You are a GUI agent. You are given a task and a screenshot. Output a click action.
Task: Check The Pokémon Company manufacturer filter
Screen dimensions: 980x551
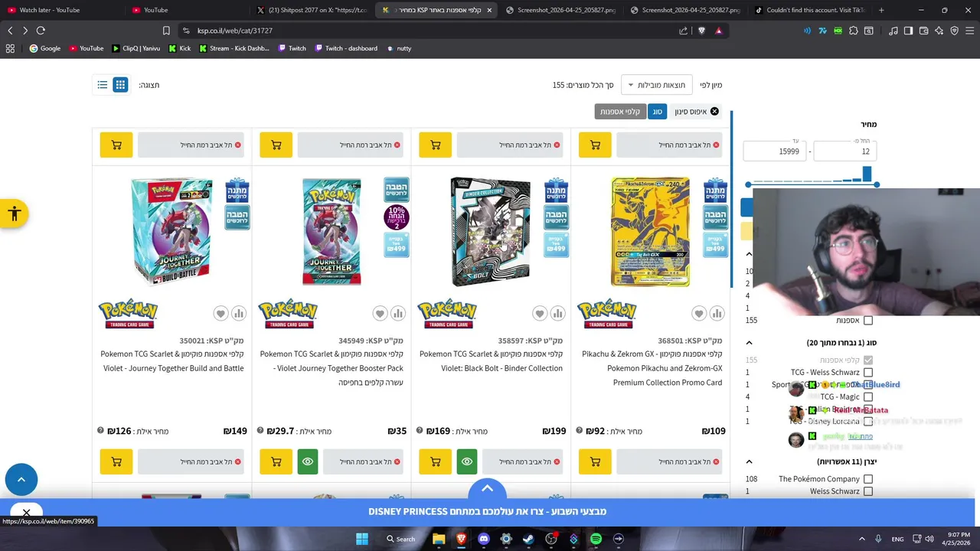pos(867,479)
